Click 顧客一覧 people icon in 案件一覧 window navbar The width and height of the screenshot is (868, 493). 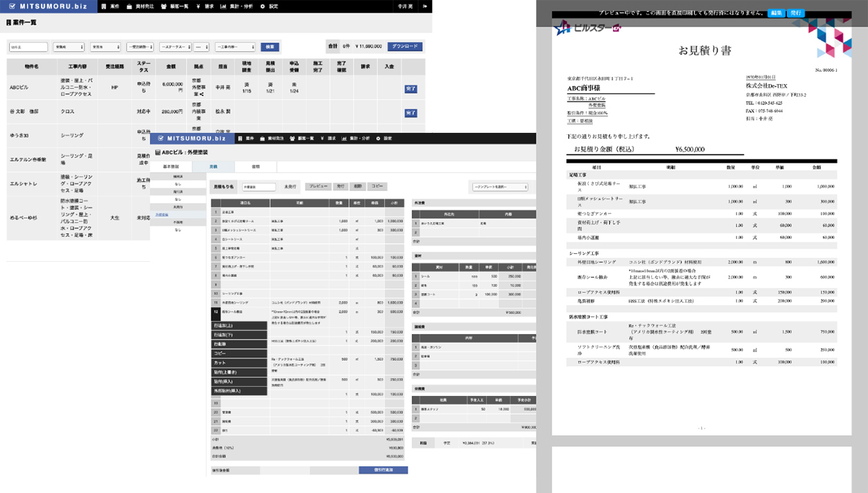(164, 7)
